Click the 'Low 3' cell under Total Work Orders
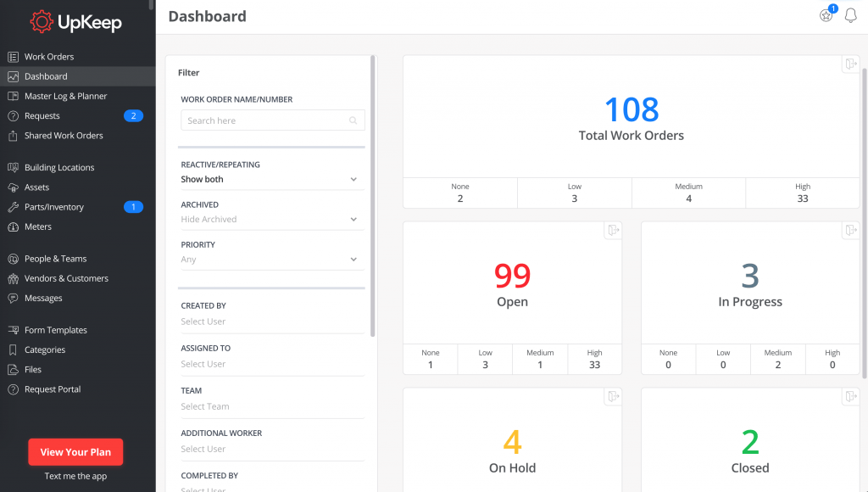The height and width of the screenshot is (492, 868). (575, 193)
